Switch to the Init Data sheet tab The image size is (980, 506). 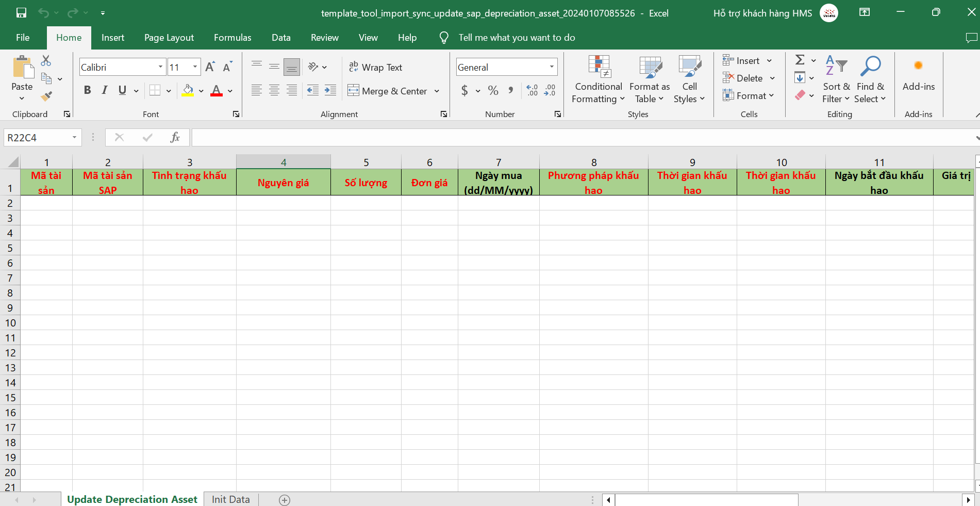(230, 499)
